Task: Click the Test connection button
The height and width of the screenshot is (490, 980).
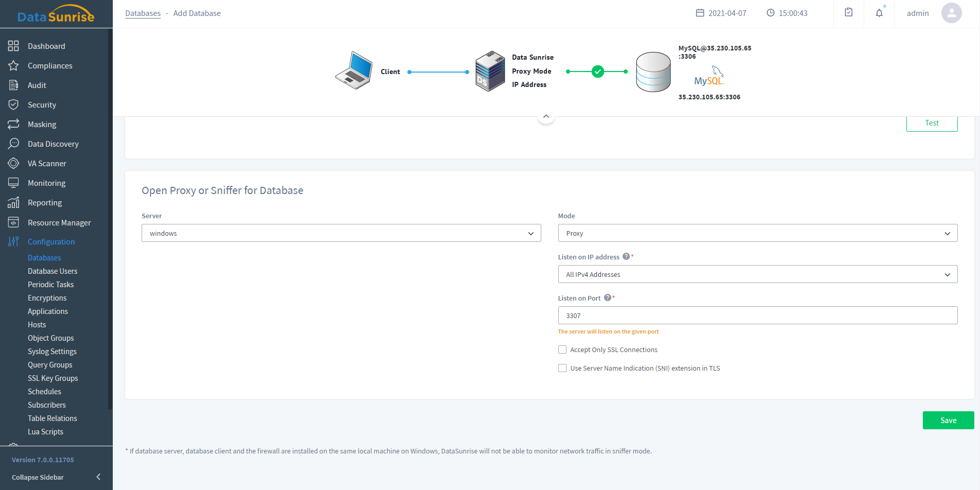Action: [932, 123]
